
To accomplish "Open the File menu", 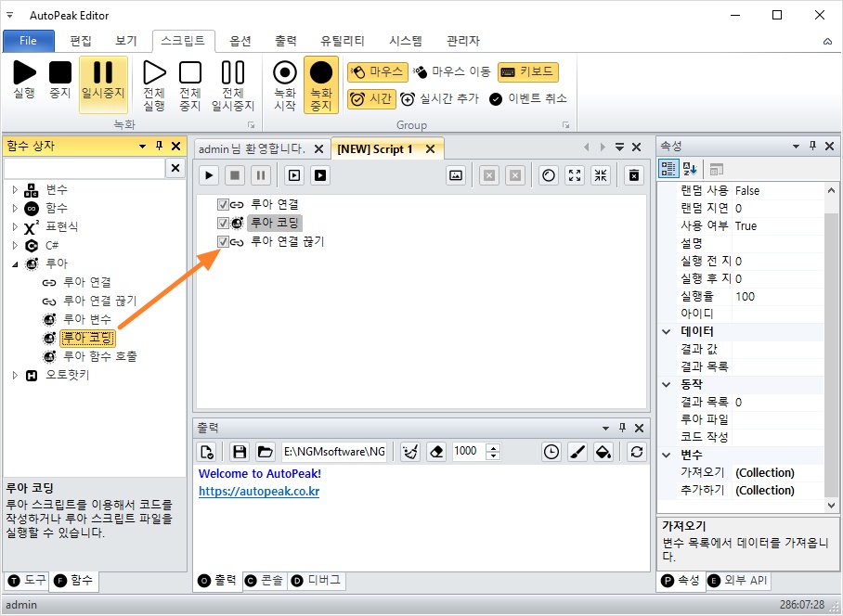I will (x=29, y=41).
